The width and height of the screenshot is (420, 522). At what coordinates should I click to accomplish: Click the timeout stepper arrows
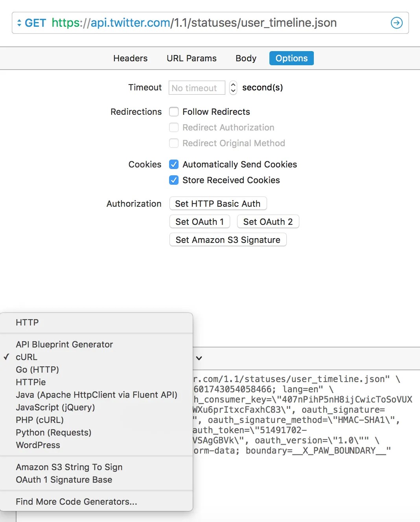(233, 88)
